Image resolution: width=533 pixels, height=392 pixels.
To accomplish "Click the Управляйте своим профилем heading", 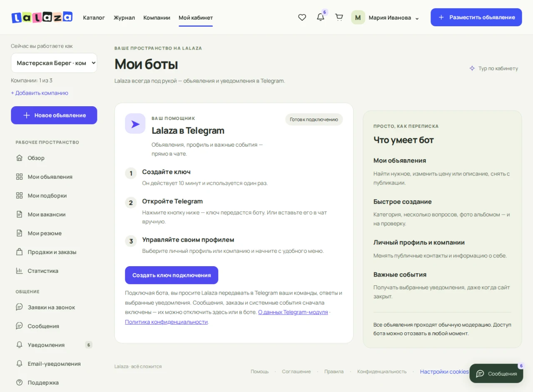I will point(188,240).
